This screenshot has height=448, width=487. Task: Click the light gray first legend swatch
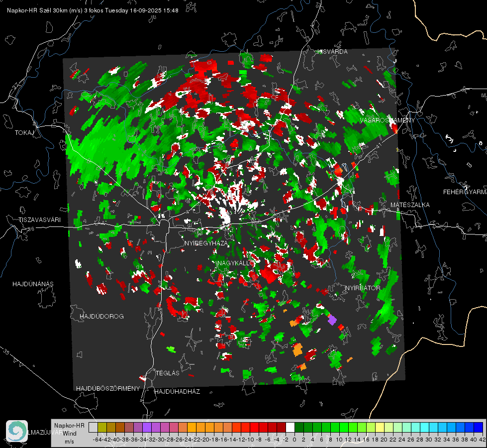(x=93, y=427)
